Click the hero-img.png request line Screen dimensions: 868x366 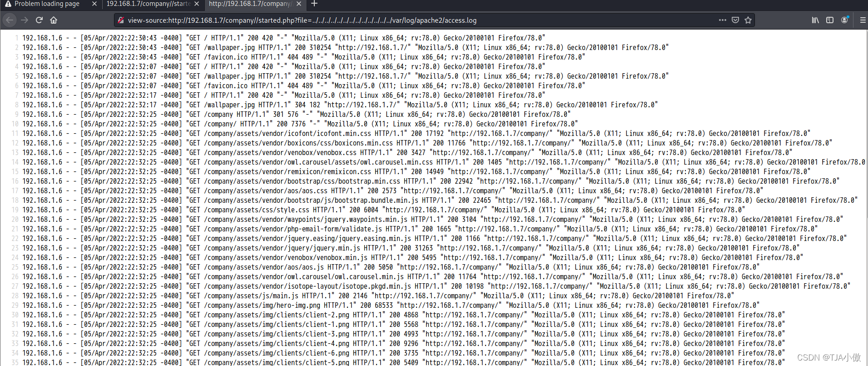point(391,305)
